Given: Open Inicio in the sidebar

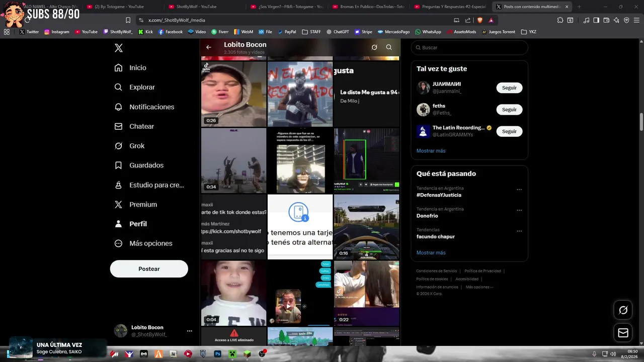Looking at the screenshot, I should 130,67.
